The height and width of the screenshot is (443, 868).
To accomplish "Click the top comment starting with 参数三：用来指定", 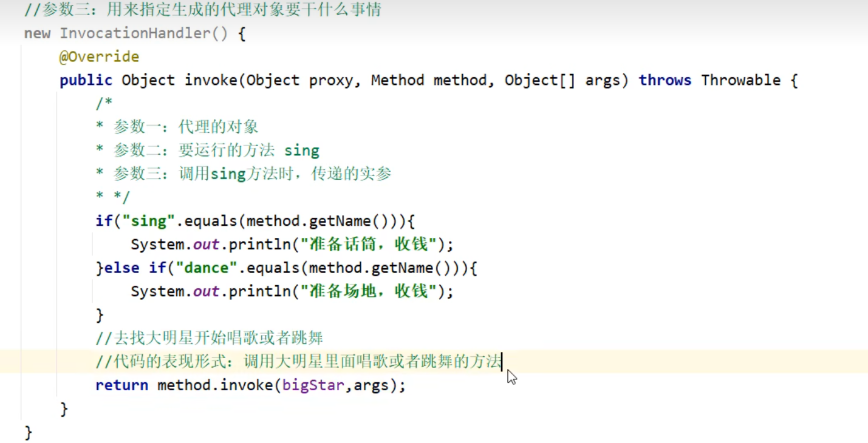I will [203, 10].
